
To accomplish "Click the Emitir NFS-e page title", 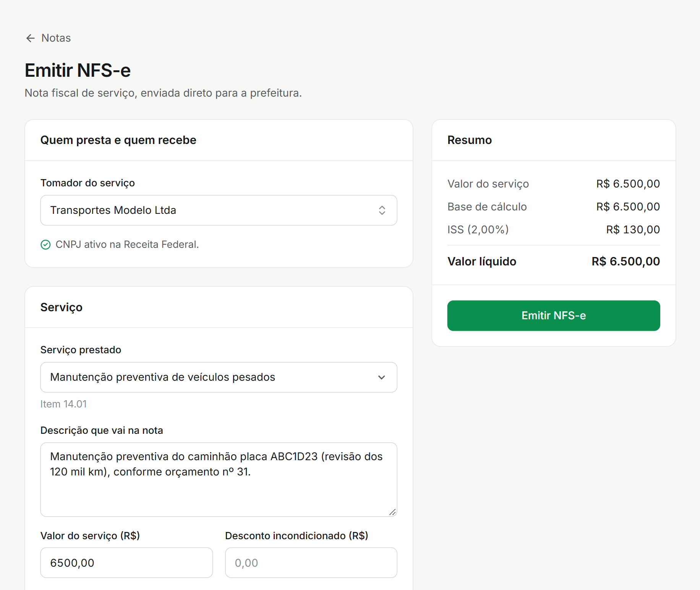I will (x=78, y=71).
